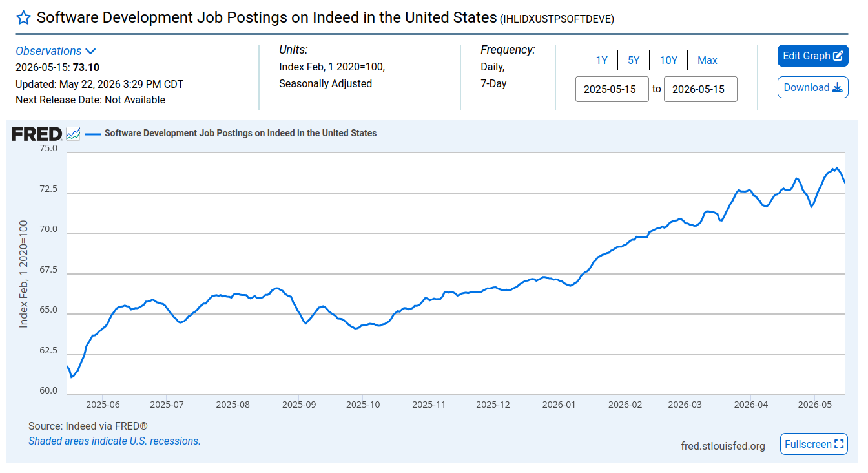
Task: Click the Seasonally Adjusted text
Action: (x=325, y=83)
